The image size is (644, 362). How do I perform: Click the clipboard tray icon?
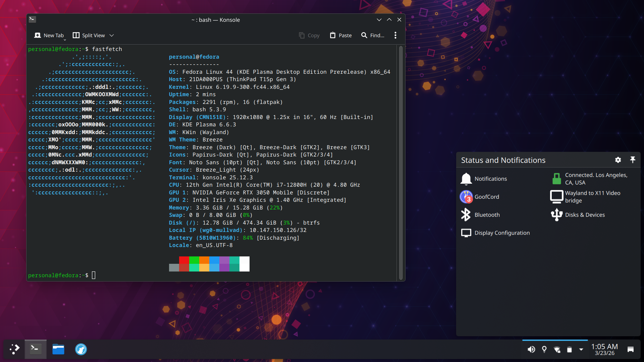tap(569, 350)
